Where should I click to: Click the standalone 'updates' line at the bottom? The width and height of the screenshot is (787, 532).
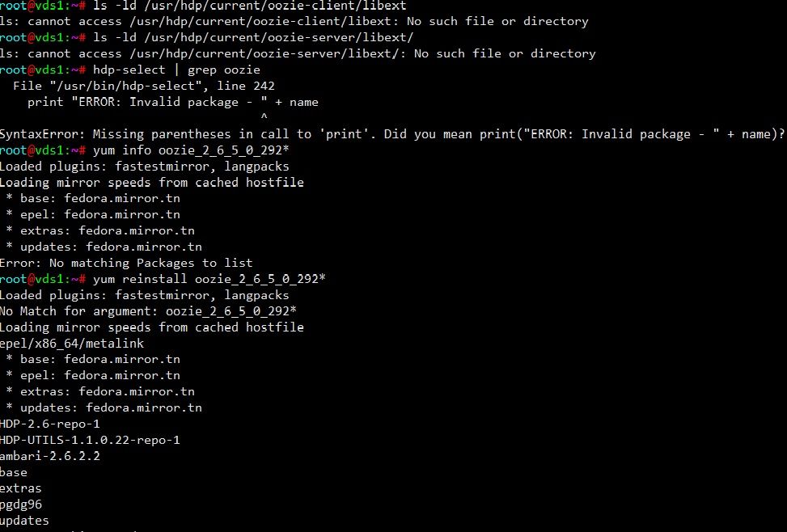(24, 521)
